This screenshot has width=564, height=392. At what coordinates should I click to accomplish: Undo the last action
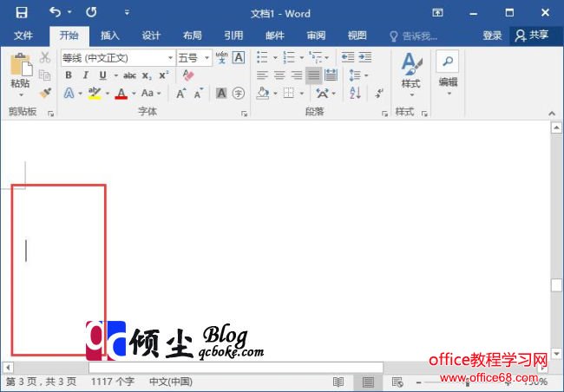point(55,12)
